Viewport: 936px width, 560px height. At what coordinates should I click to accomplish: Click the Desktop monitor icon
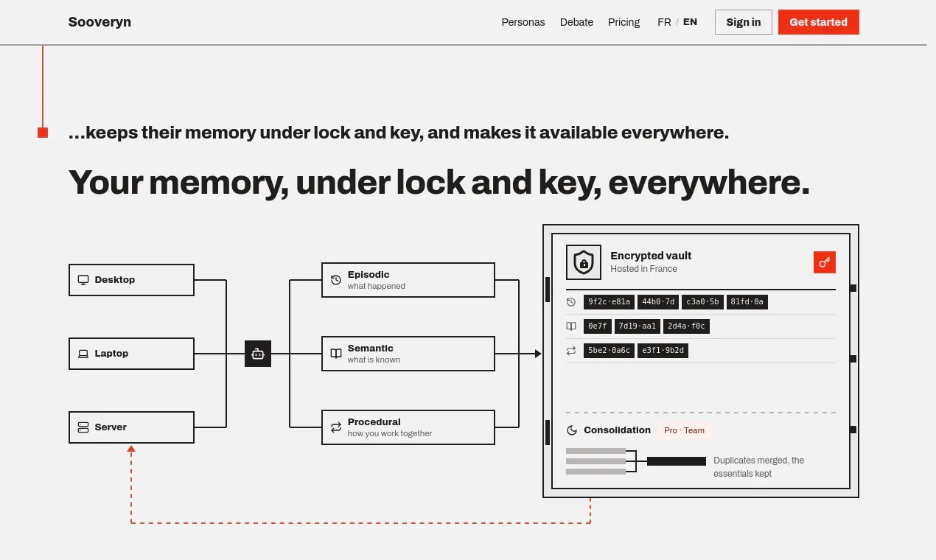click(83, 280)
